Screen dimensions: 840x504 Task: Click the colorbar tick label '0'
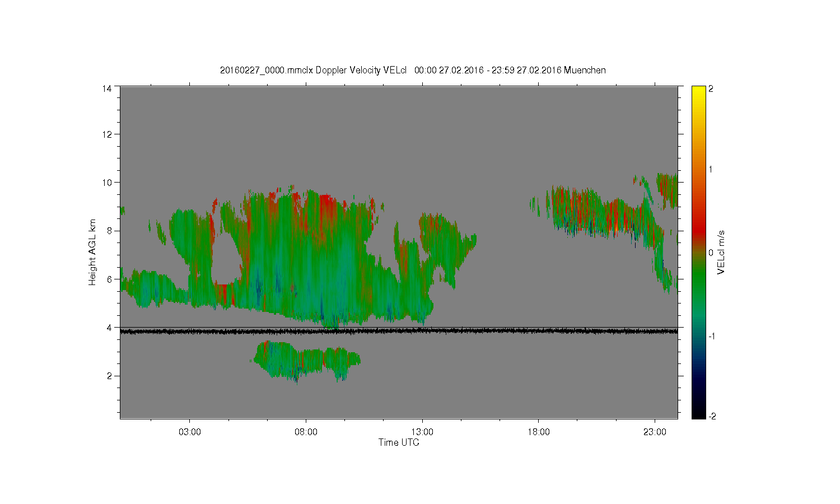[x=711, y=253]
